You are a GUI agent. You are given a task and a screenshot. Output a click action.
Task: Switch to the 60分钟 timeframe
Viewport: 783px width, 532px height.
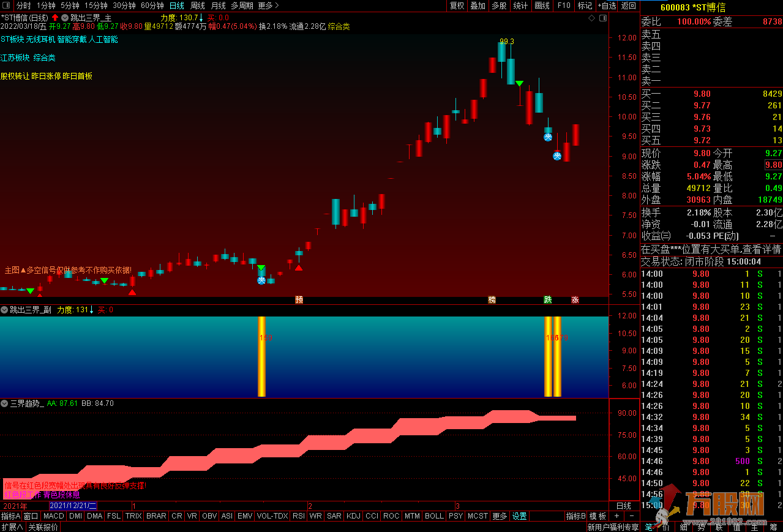pos(152,6)
